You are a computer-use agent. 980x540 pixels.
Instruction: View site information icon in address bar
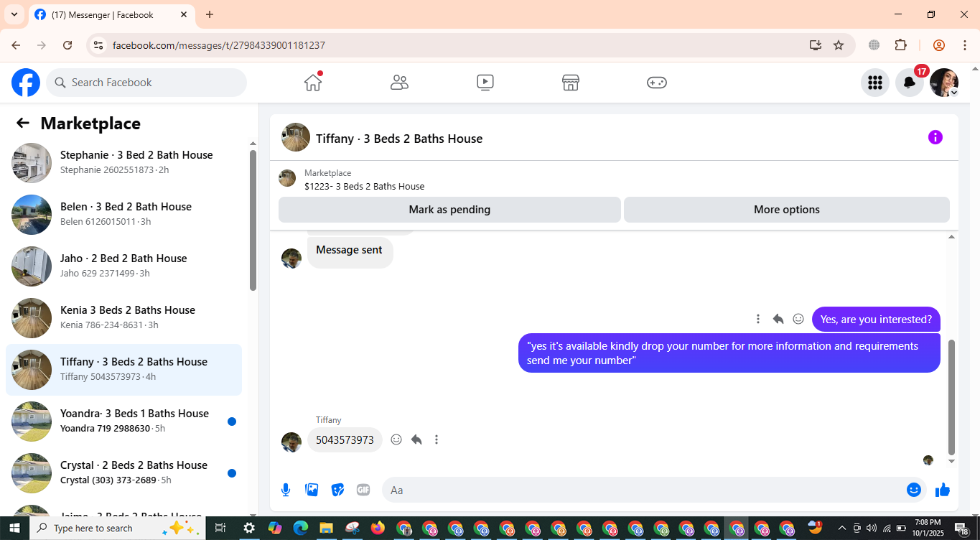tap(99, 45)
